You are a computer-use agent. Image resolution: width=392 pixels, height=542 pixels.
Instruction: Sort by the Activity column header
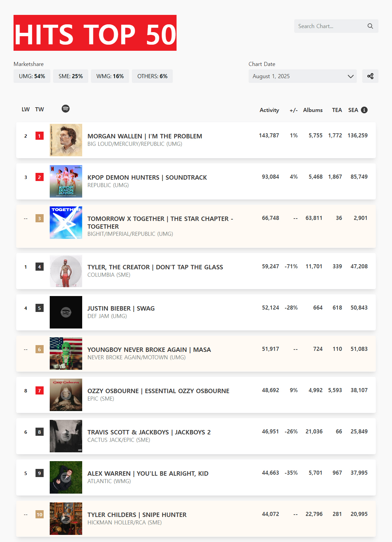tap(269, 110)
